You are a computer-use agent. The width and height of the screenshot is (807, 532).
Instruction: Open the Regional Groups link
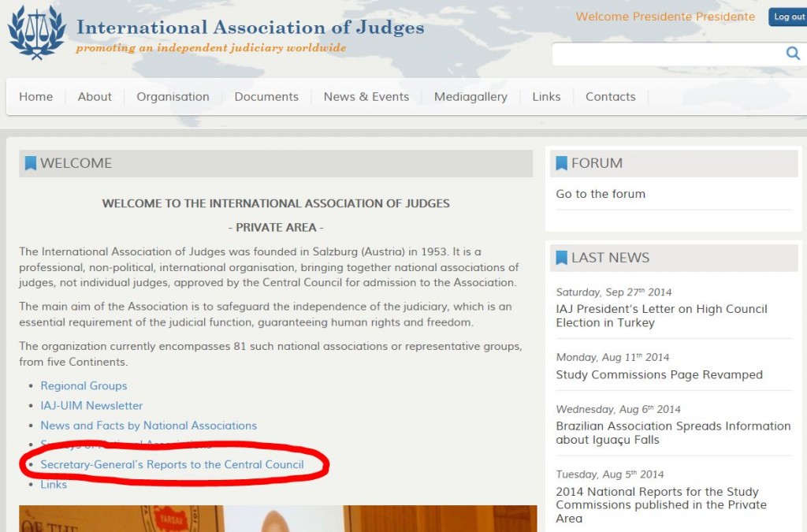pos(84,386)
